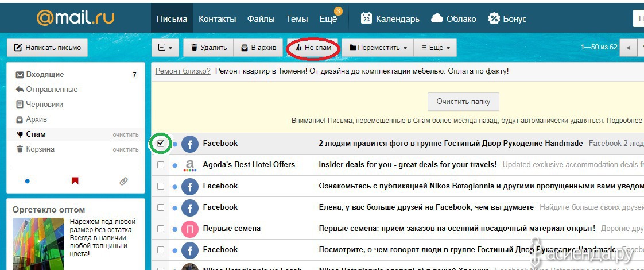The height and width of the screenshot is (270, 644).
Task: Open 'Insider deals for you' email subject
Action: [x=408, y=165]
